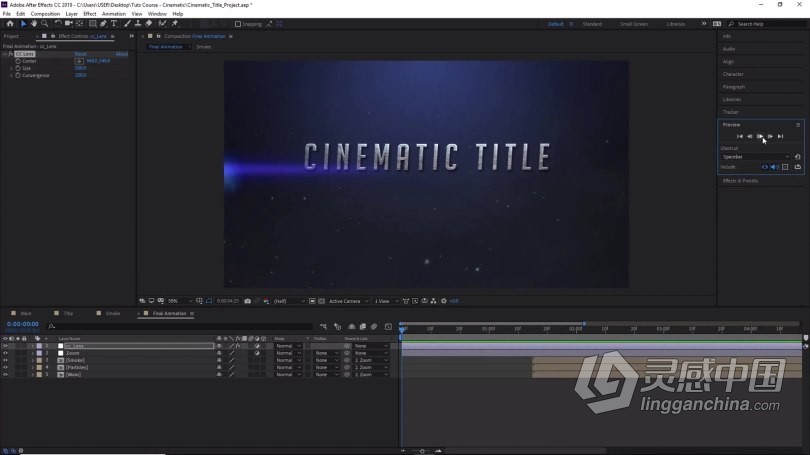Image resolution: width=810 pixels, height=455 pixels.
Task: Open parent dropdown for [Main] layer
Action: pyautogui.click(x=371, y=375)
